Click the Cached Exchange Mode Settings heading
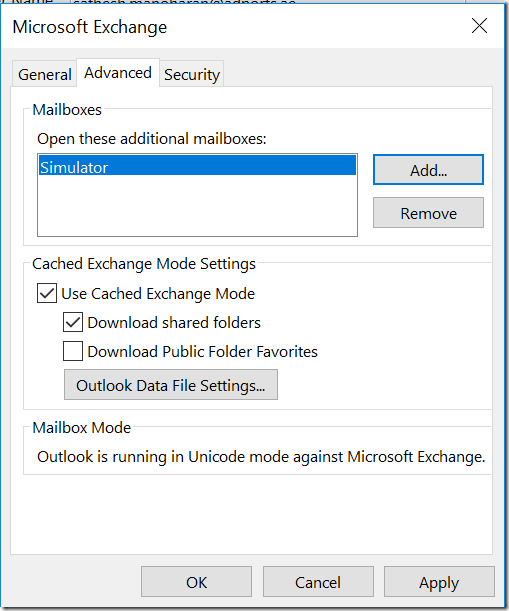The width and height of the screenshot is (509, 611). 144,264
